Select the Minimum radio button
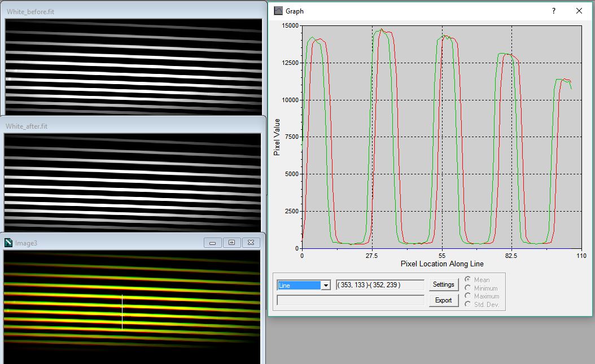The image size is (595, 364). click(468, 288)
